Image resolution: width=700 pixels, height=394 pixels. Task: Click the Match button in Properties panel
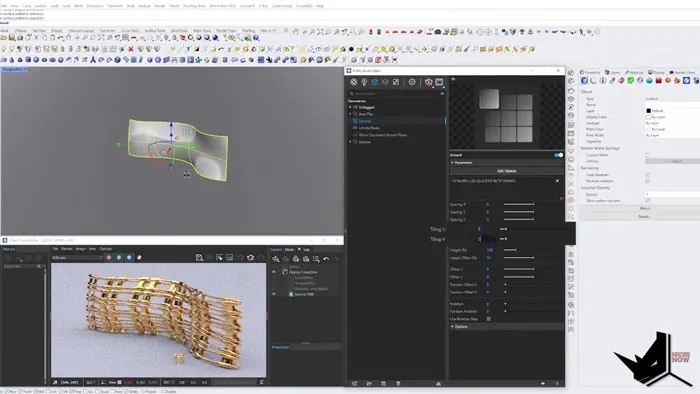644,208
